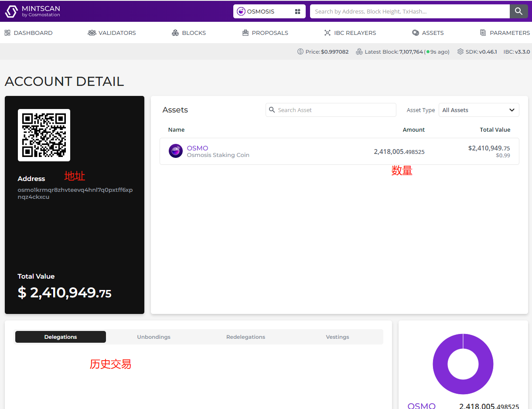Switch to the Redelegations tab
This screenshot has height=409, width=532.
pos(246,337)
